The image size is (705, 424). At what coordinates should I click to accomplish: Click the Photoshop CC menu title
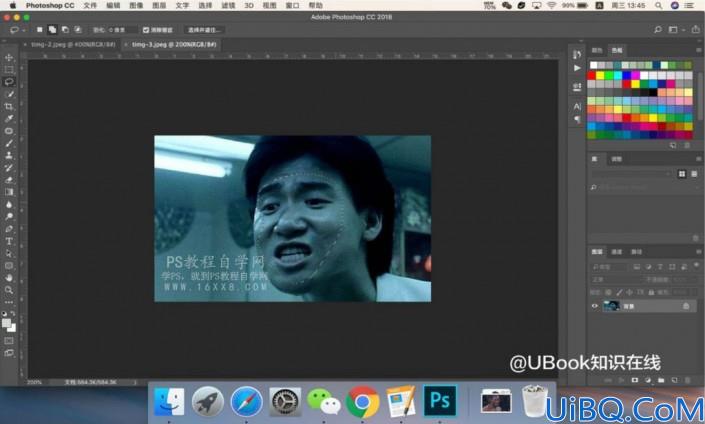[x=50, y=5]
